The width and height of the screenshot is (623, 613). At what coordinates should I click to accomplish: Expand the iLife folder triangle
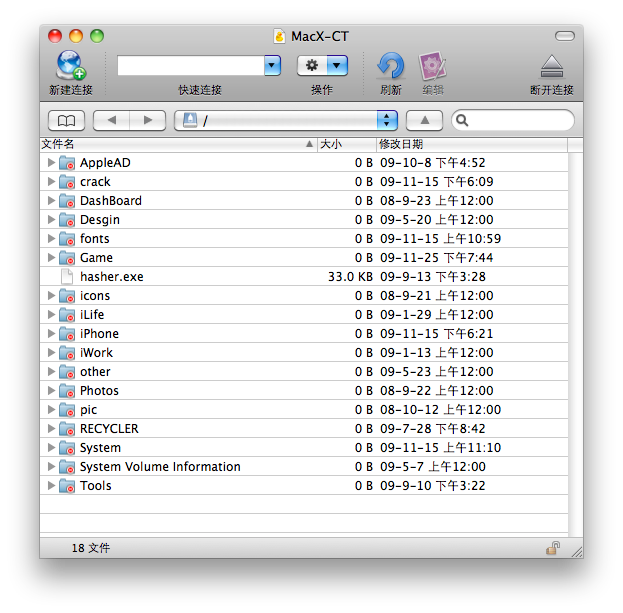(51, 315)
